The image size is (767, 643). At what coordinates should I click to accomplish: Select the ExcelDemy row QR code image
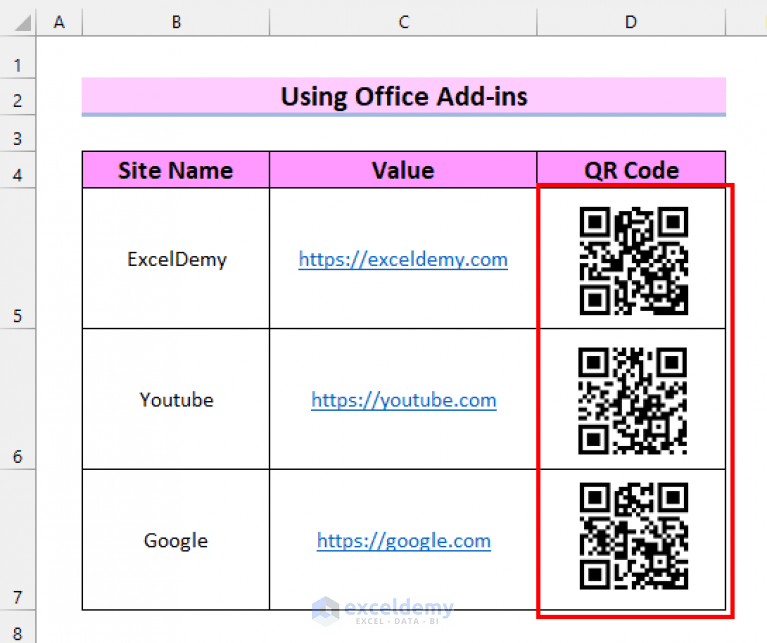pyautogui.click(x=633, y=261)
